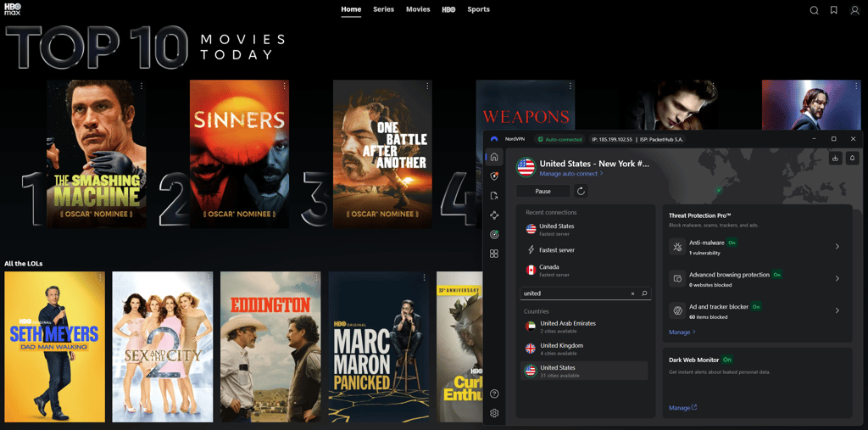Click Manage under Dark Web Monitor
Viewport: 868px width, 430px height.
[682, 408]
